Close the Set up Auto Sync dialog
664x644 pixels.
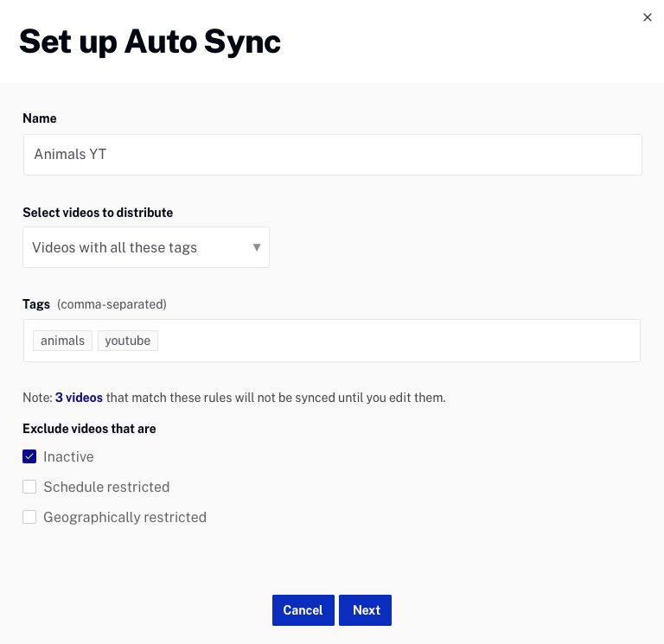[648, 17]
